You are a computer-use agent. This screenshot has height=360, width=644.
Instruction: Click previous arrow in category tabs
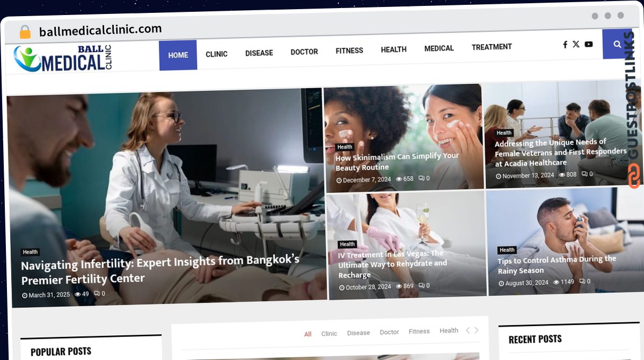(x=467, y=330)
